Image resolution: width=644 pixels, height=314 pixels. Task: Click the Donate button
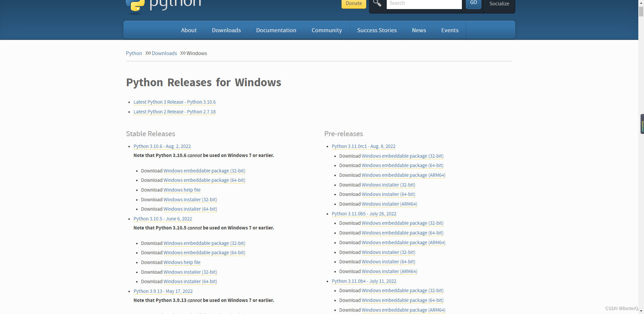click(x=354, y=4)
